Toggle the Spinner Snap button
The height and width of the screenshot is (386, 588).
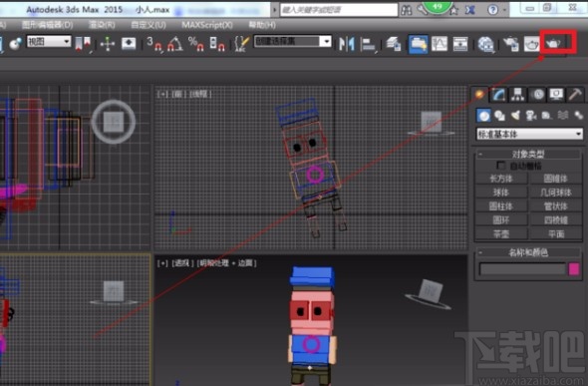217,44
